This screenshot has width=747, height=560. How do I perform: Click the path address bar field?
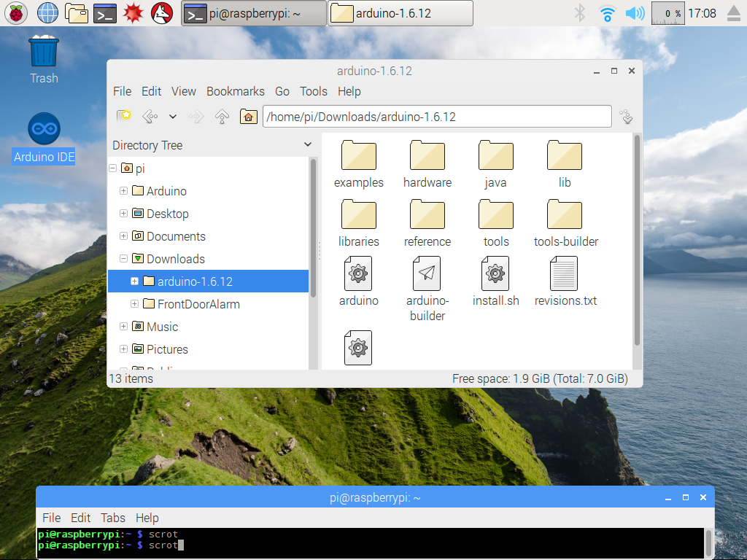[436, 117]
